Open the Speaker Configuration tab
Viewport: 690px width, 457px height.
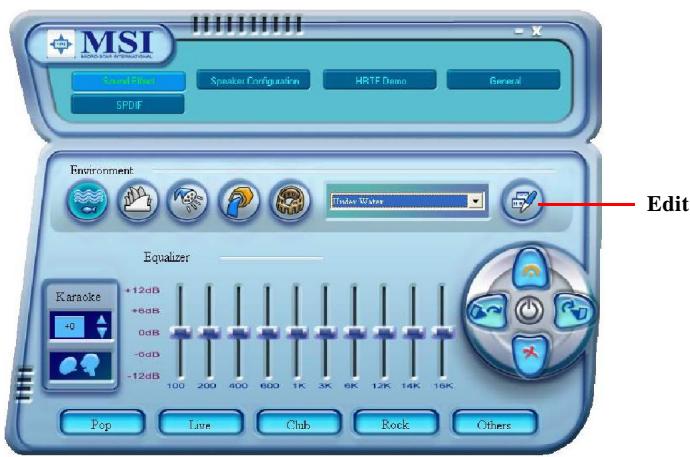(x=253, y=80)
